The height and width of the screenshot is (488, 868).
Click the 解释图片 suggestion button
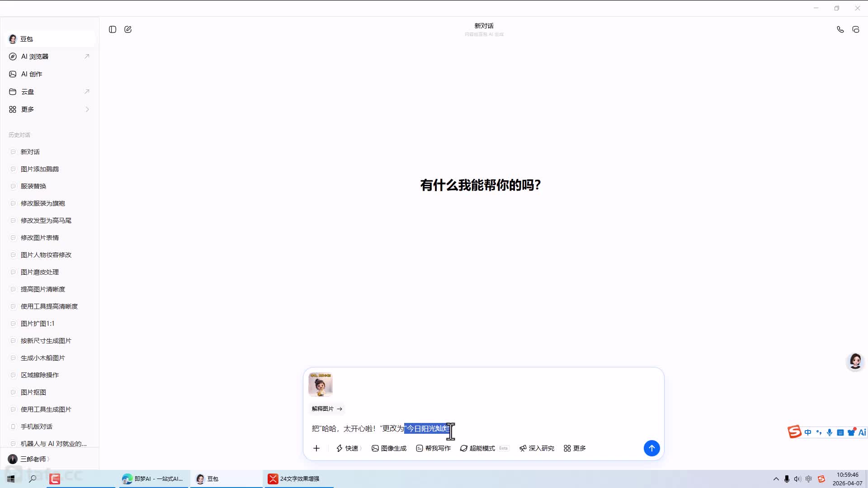click(x=326, y=408)
